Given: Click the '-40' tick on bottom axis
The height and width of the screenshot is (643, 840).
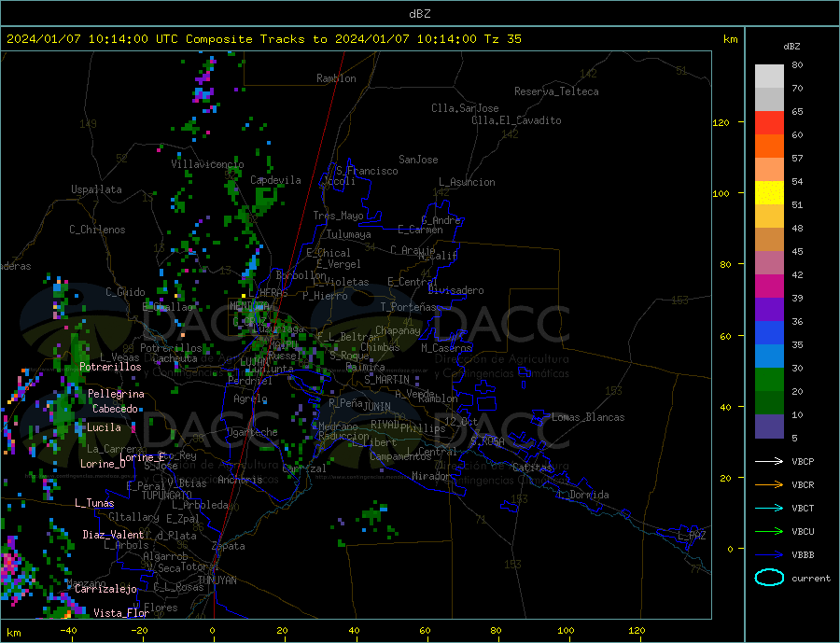Looking at the screenshot, I should point(68,631).
